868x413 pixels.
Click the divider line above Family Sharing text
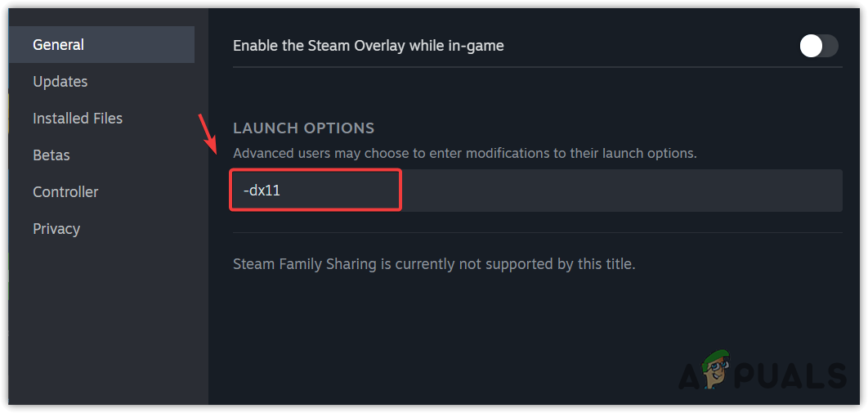coord(537,232)
